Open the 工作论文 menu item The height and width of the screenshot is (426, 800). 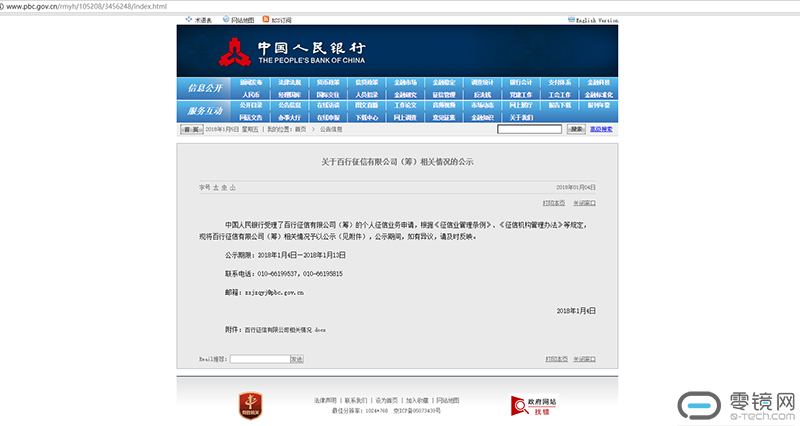click(405, 105)
